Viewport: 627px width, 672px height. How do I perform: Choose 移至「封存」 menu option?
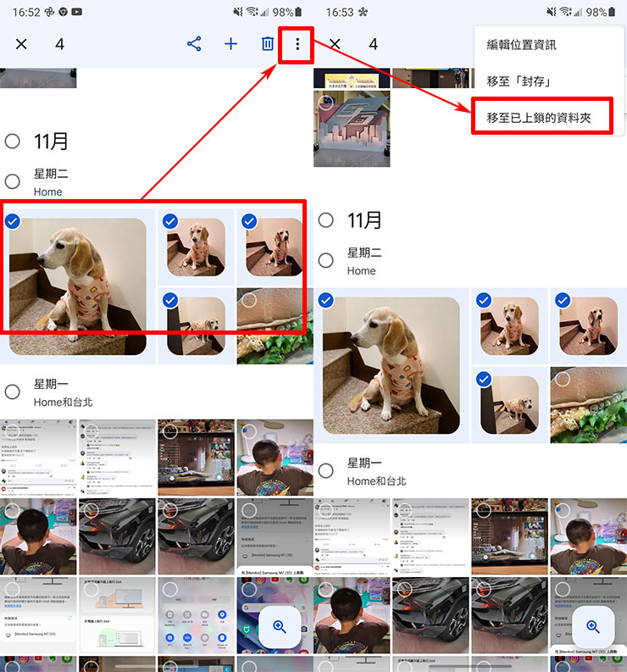pos(519,81)
